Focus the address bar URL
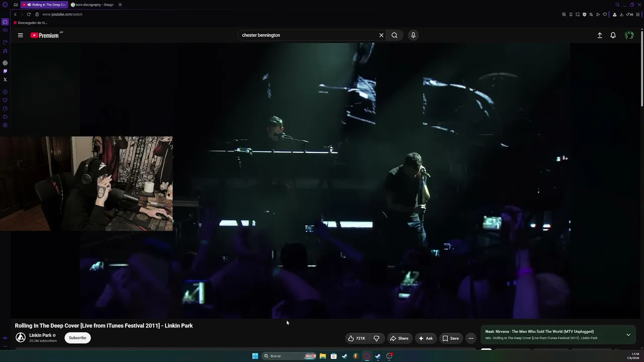 click(62, 14)
